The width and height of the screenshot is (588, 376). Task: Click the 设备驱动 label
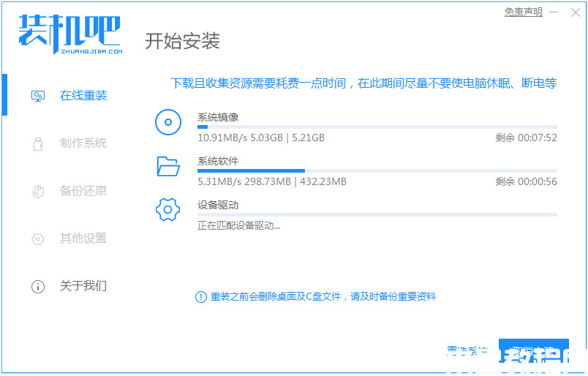pos(218,206)
